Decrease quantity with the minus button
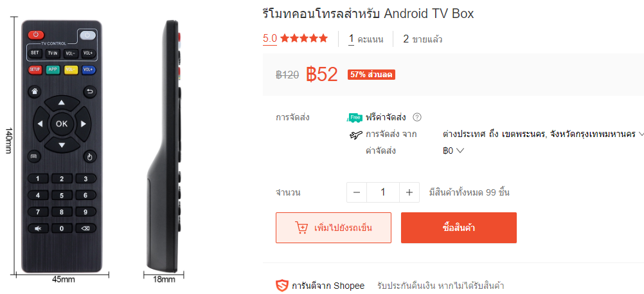 click(357, 192)
